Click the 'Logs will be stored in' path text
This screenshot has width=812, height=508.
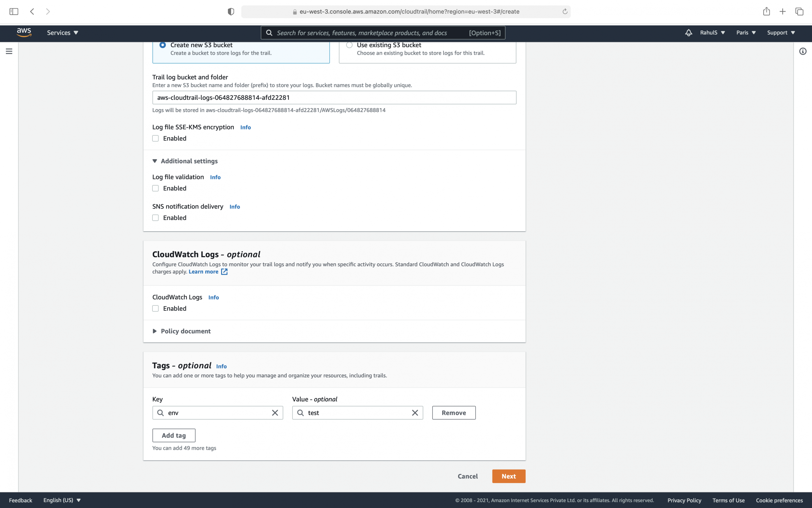click(x=269, y=110)
